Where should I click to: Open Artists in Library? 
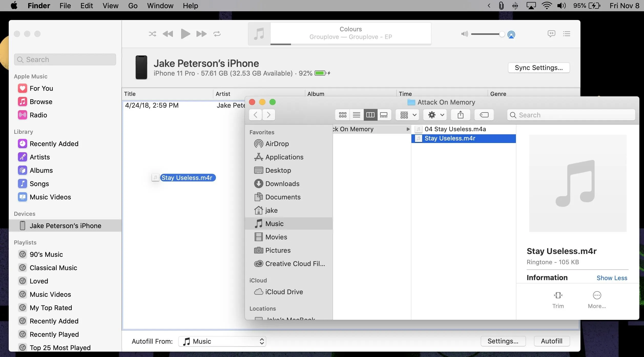(40, 157)
